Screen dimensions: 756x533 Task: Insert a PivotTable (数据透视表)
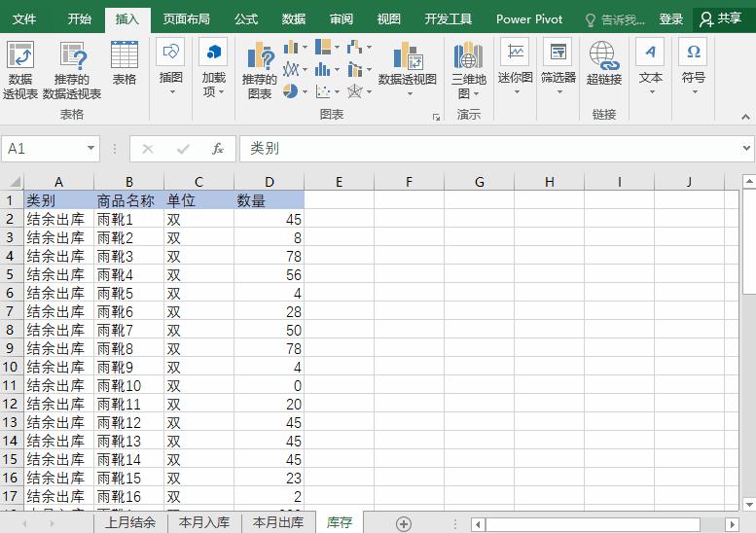(x=20, y=70)
